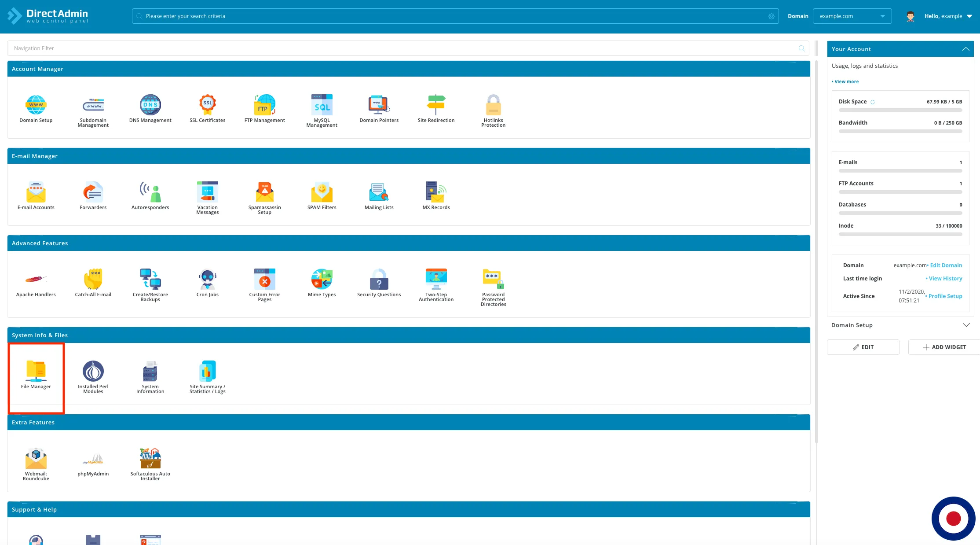Viewport: 980px width, 545px height.
Task: Expand the Domain Setup widget
Action: (x=966, y=325)
